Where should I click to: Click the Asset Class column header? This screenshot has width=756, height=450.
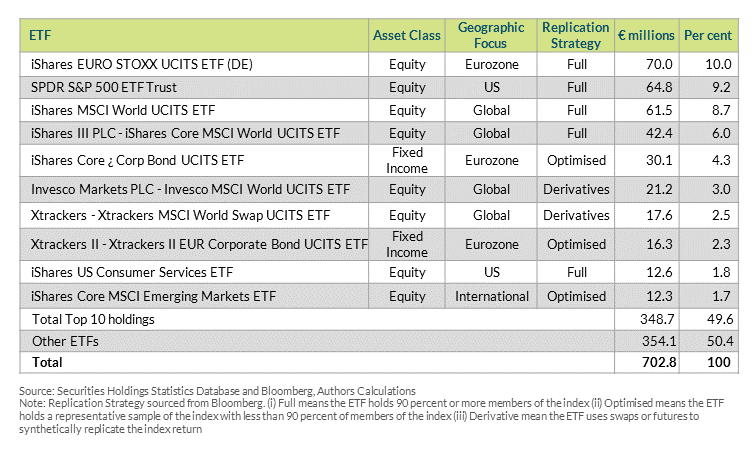coord(406,36)
